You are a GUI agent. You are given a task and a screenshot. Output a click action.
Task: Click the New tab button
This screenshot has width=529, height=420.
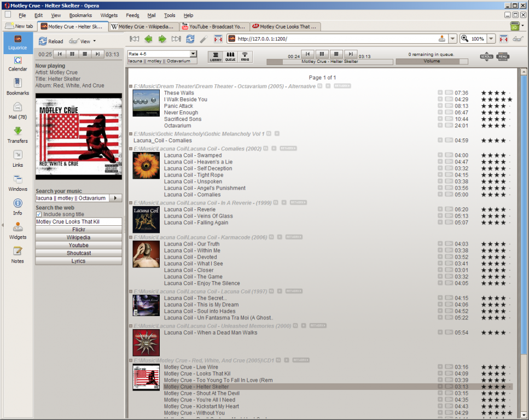[x=20, y=26]
